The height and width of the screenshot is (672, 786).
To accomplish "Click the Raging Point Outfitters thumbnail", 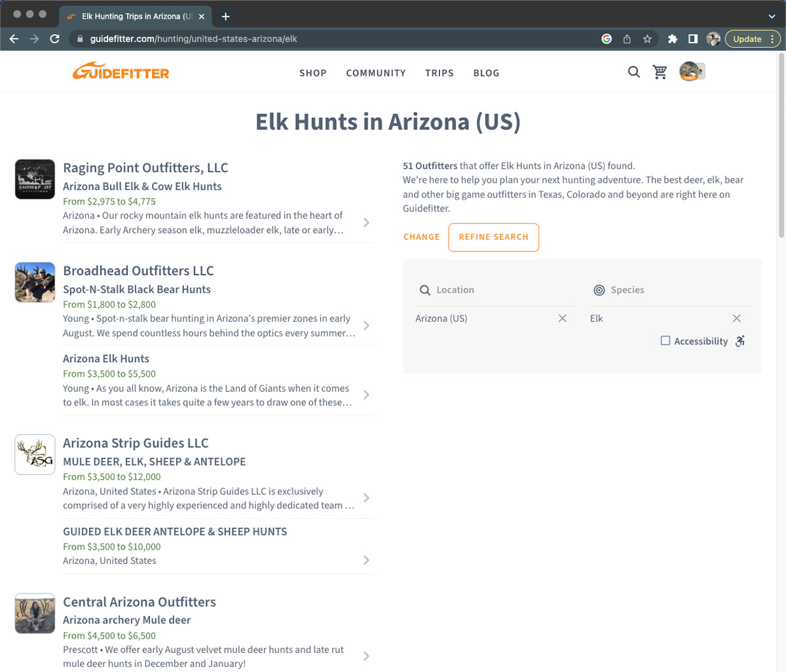I will pos(35,179).
